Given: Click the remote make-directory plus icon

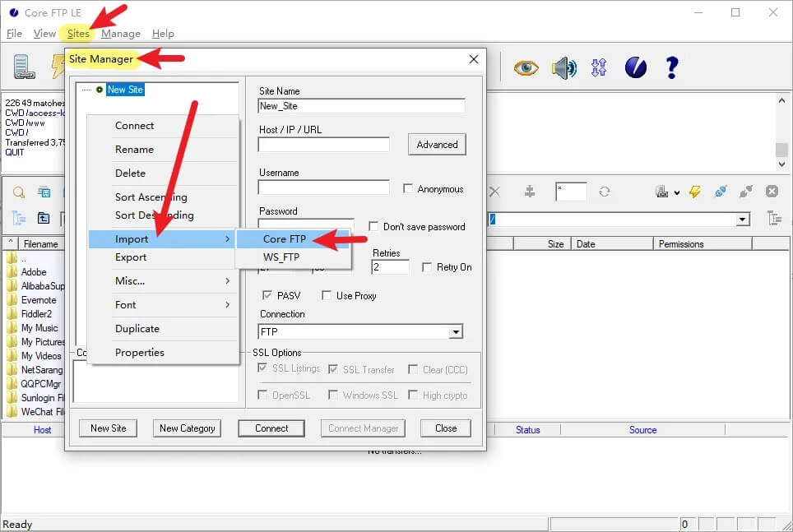Looking at the screenshot, I should (x=530, y=192).
